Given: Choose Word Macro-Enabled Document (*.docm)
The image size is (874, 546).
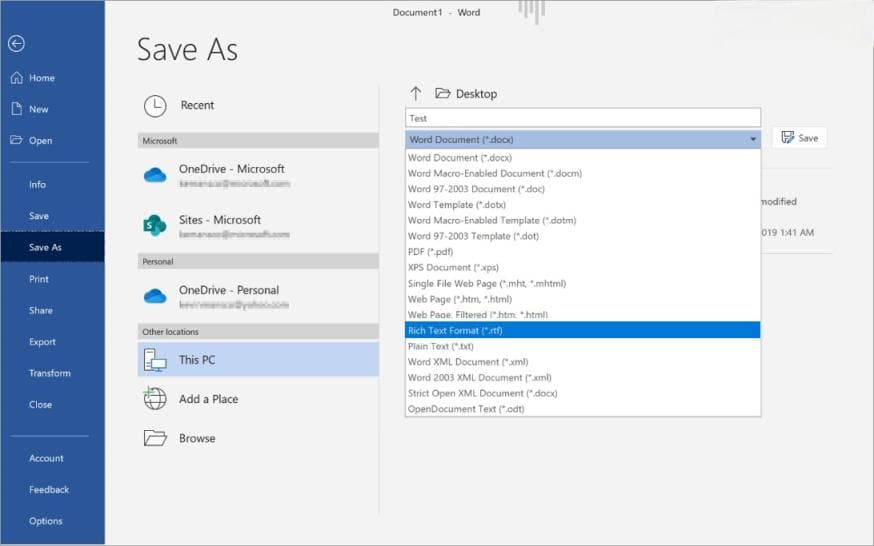Looking at the screenshot, I should pyautogui.click(x=583, y=173).
